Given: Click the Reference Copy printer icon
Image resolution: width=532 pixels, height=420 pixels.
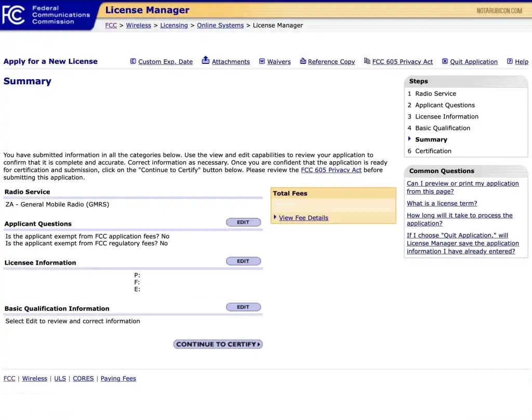Looking at the screenshot, I should [303, 61].
